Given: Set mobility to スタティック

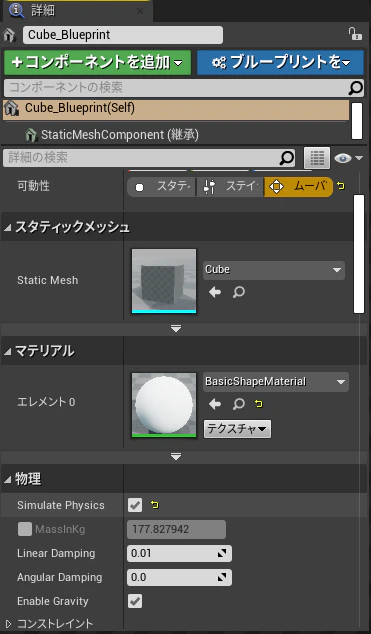Looking at the screenshot, I should (162, 187).
